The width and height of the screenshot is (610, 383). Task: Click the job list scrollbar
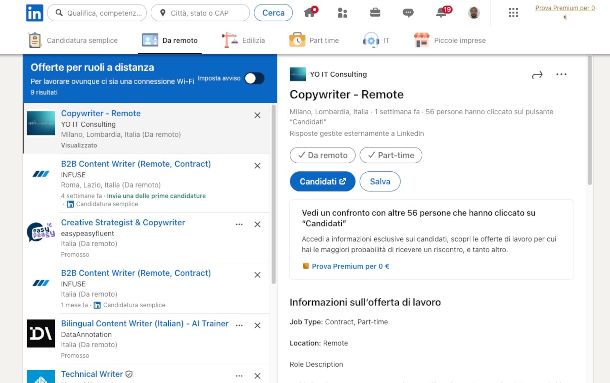[x=273, y=195]
